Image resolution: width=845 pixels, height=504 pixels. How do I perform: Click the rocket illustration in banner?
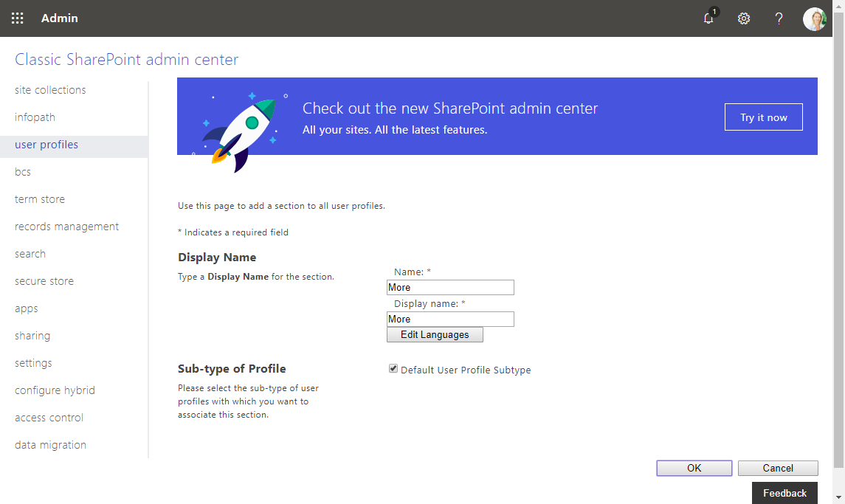(x=240, y=131)
